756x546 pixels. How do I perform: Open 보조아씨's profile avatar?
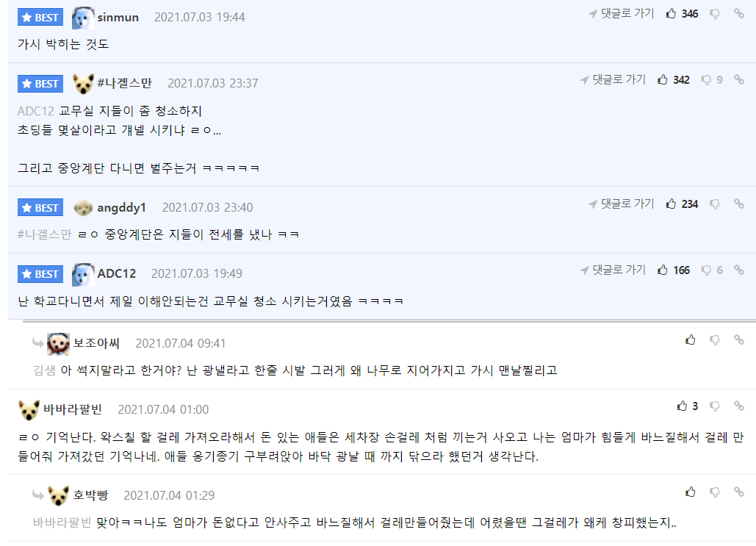[58, 343]
